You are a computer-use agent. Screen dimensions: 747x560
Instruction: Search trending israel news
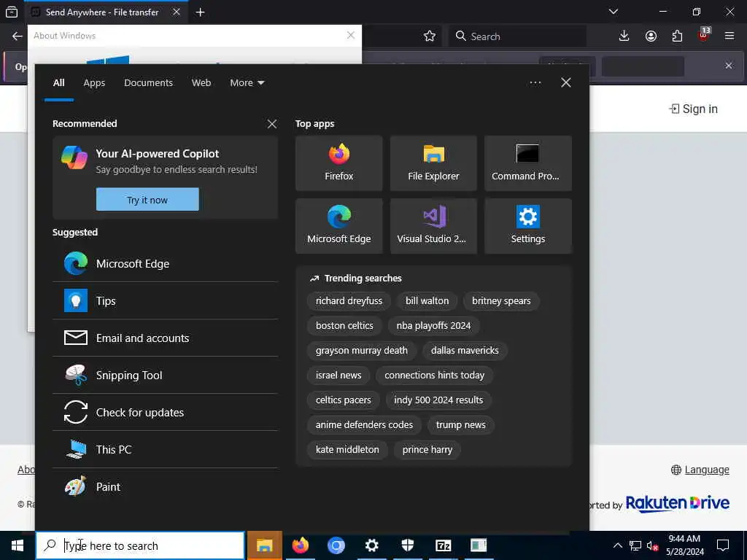pyautogui.click(x=338, y=376)
